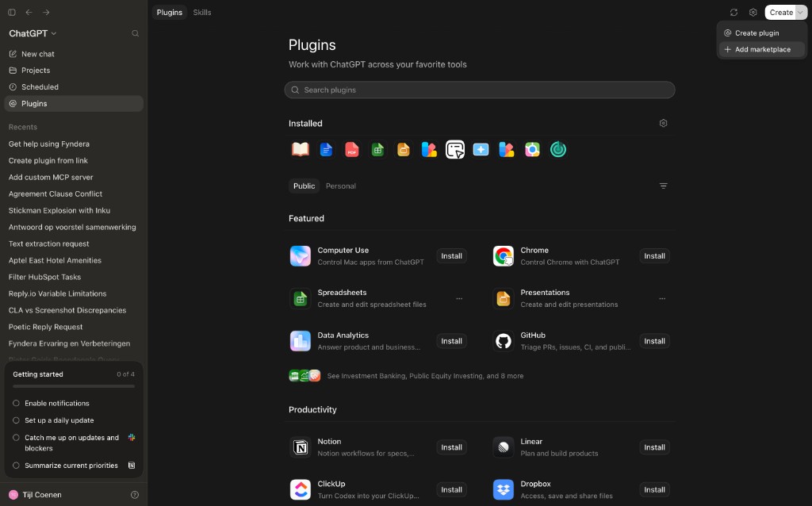Expand the ChatGPT workspace dropdown
Viewport: 812px width, 506px height.
(x=33, y=33)
